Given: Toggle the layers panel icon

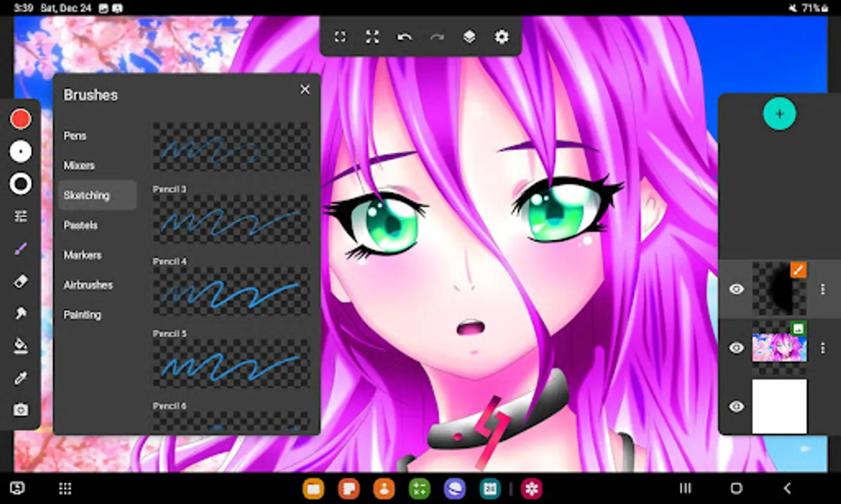Looking at the screenshot, I should (470, 37).
